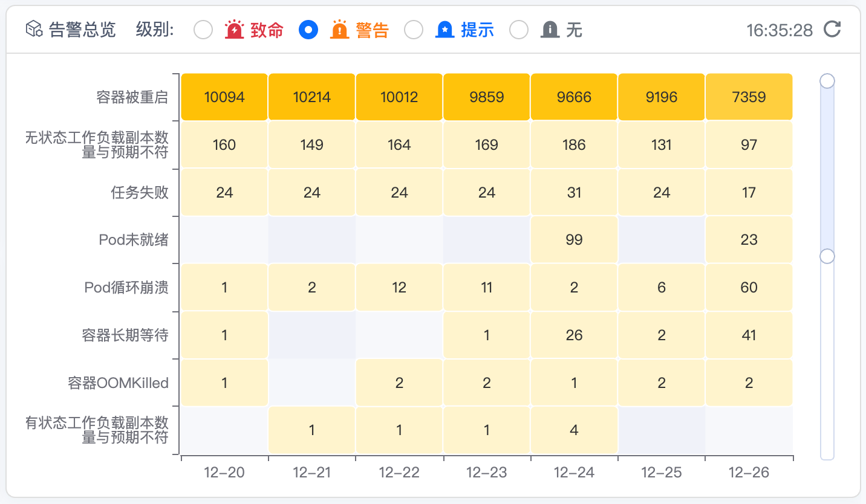Select the 致命 severity radio button
866x504 pixels.
(x=203, y=30)
